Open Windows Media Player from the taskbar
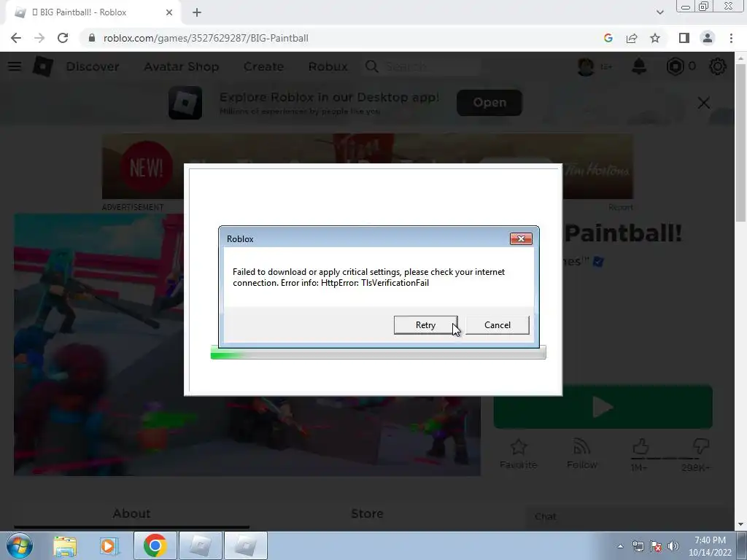Viewport: 747px width, 560px height. point(109,545)
